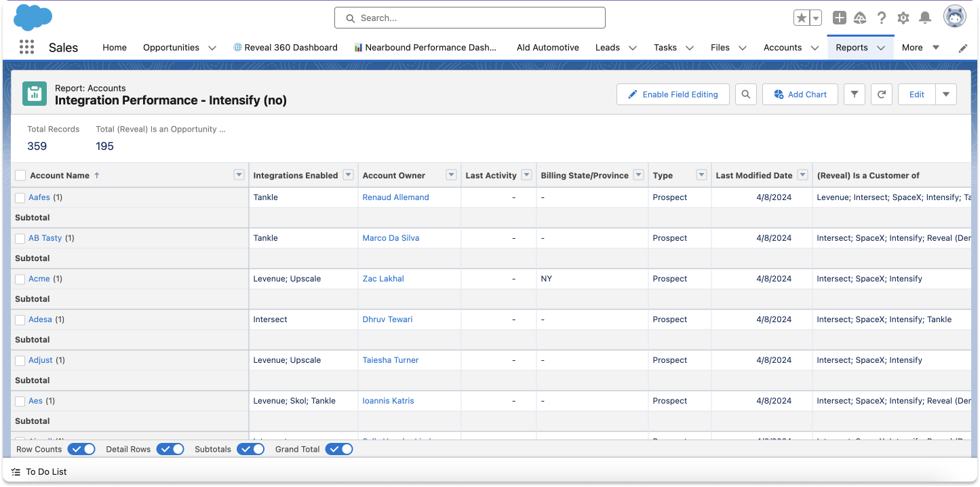
Task: Click the Favorites star icon
Action: pos(802,18)
